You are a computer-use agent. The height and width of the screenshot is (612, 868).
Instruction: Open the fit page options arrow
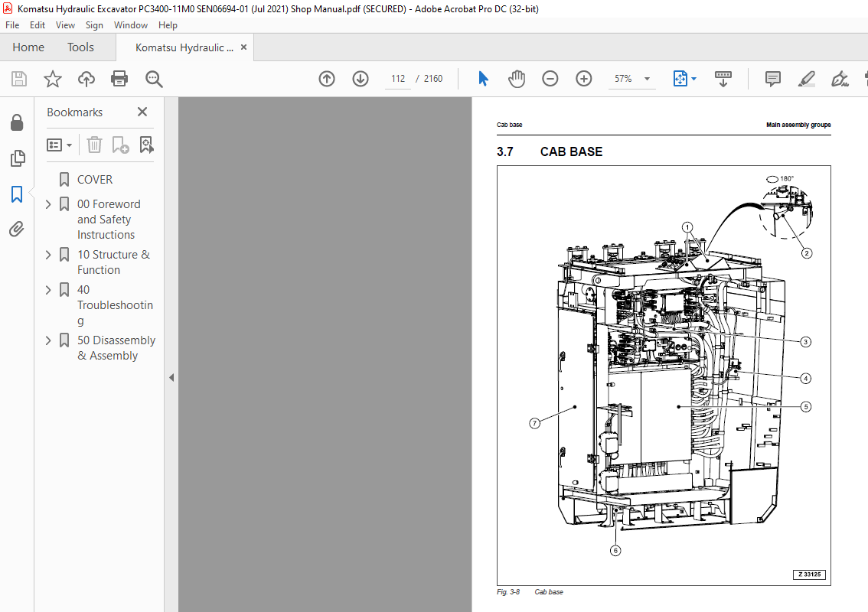click(693, 79)
